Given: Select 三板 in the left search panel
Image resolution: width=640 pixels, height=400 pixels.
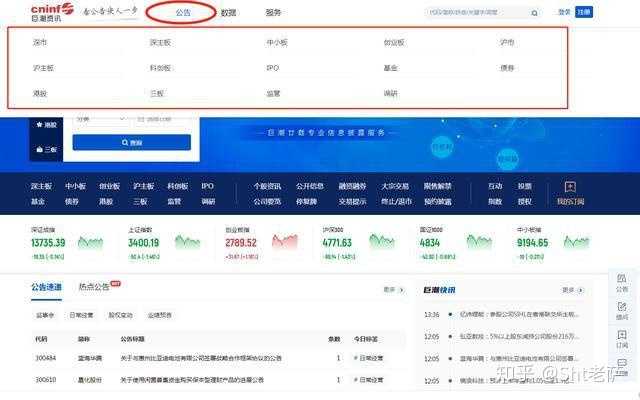Looking at the screenshot, I should 47,149.
